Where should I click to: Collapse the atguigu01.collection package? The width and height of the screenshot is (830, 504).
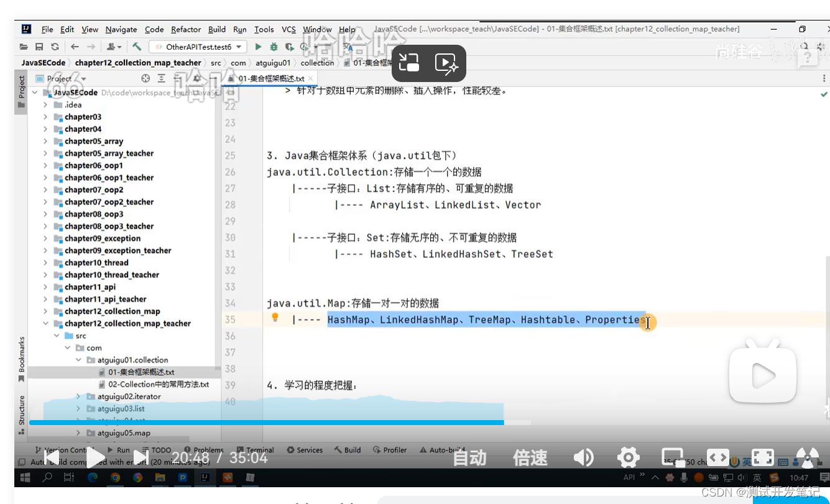[x=79, y=360]
